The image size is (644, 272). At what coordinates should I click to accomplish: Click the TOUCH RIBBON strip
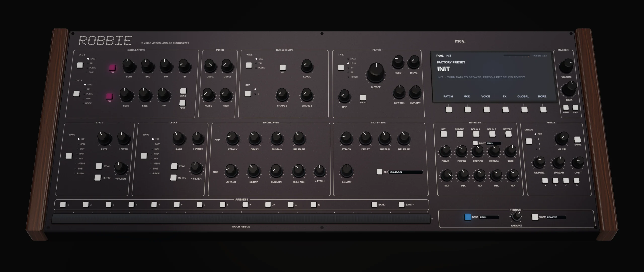pos(241,219)
